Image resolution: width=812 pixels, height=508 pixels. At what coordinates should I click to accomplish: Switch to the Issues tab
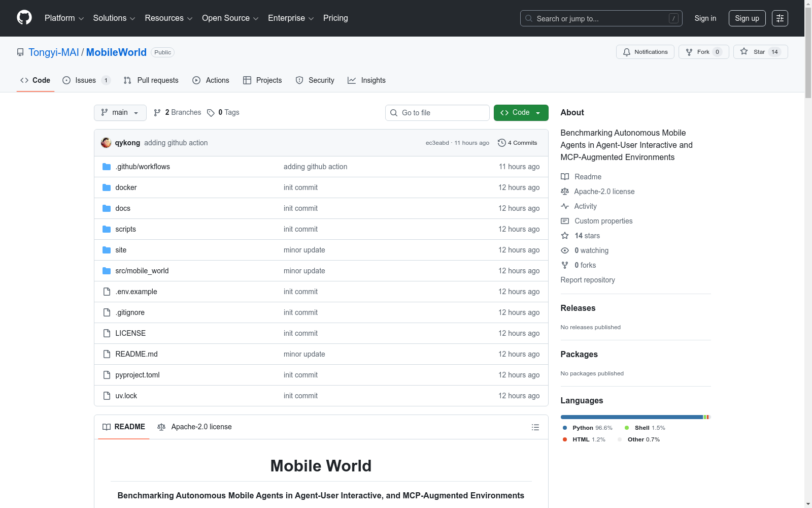pyautogui.click(x=86, y=80)
